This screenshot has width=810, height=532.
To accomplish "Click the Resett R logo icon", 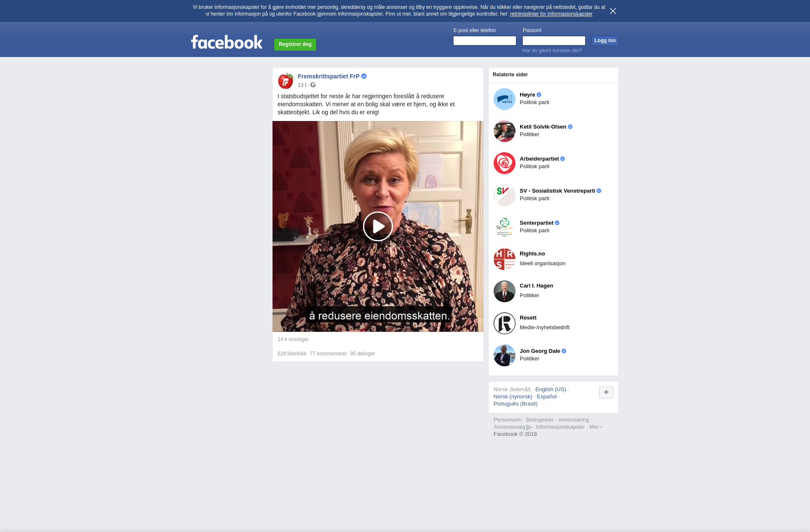I will click(505, 323).
